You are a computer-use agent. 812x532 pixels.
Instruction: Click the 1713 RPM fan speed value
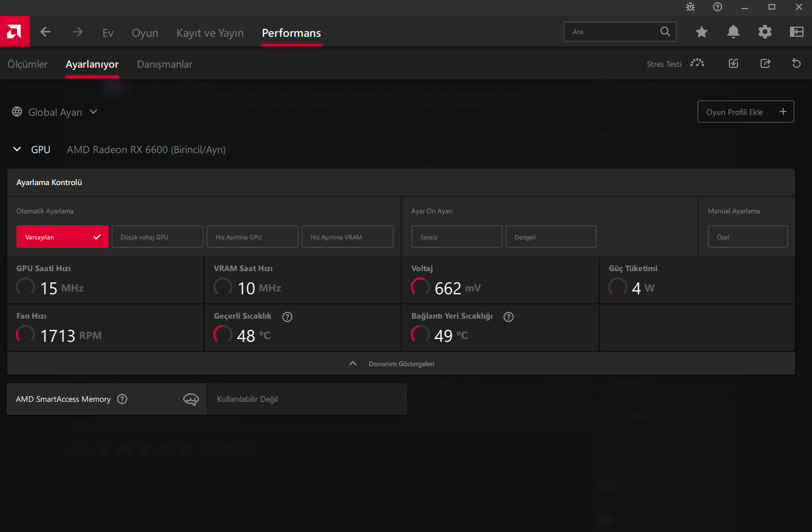point(71,336)
